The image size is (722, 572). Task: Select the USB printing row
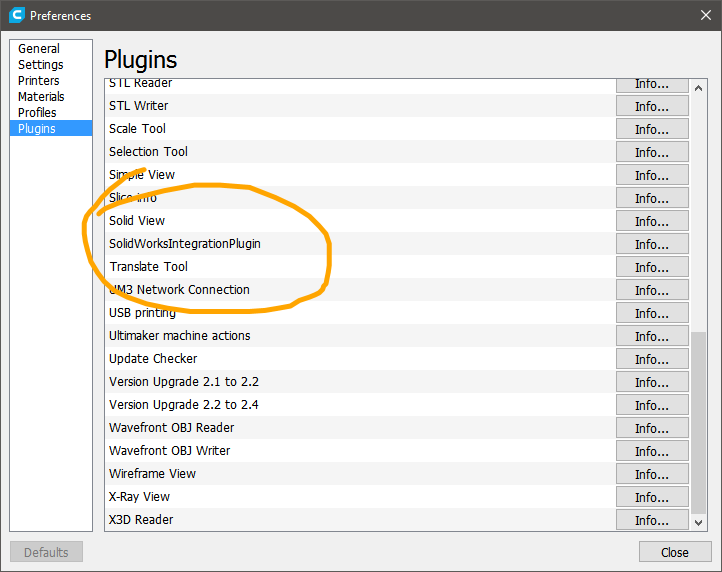tap(360, 313)
